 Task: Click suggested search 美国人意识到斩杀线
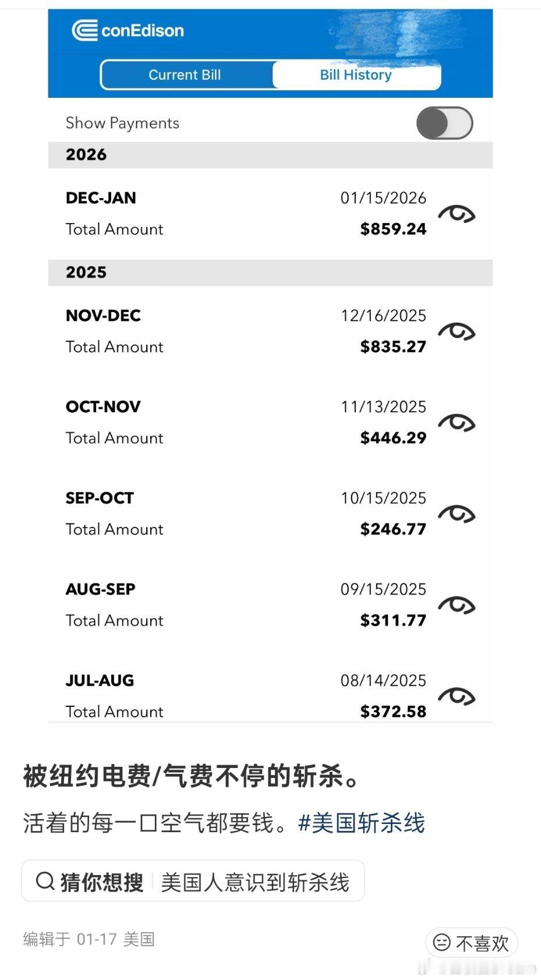[x=255, y=882]
